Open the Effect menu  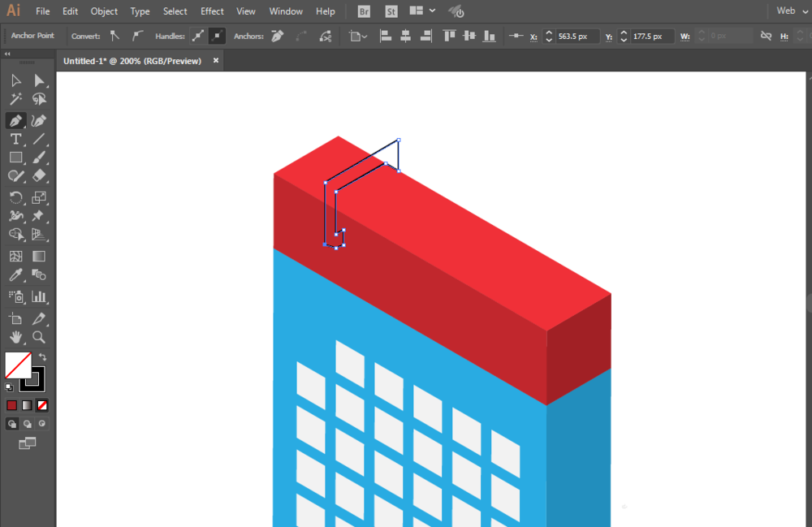212,11
